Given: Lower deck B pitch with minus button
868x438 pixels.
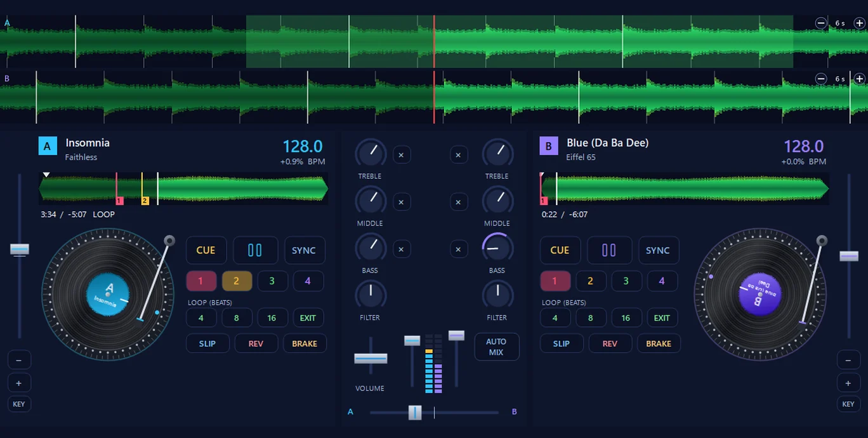Looking at the screenshot, I should [848, 361].
